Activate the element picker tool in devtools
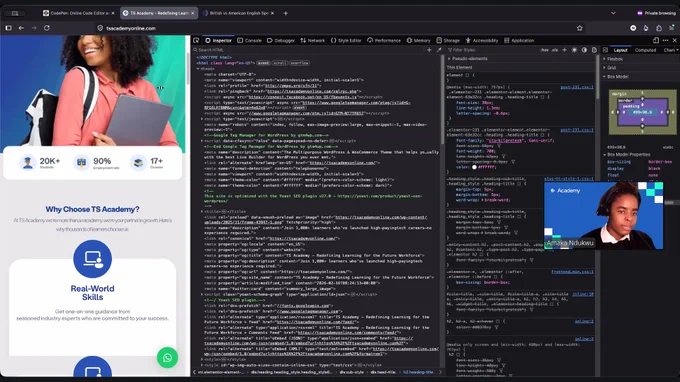The height and width of the screenshot is (382, 680). click(196, 40)
